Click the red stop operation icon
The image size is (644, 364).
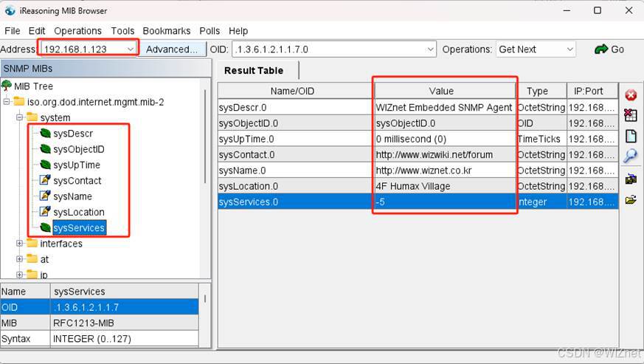[631, 95]
